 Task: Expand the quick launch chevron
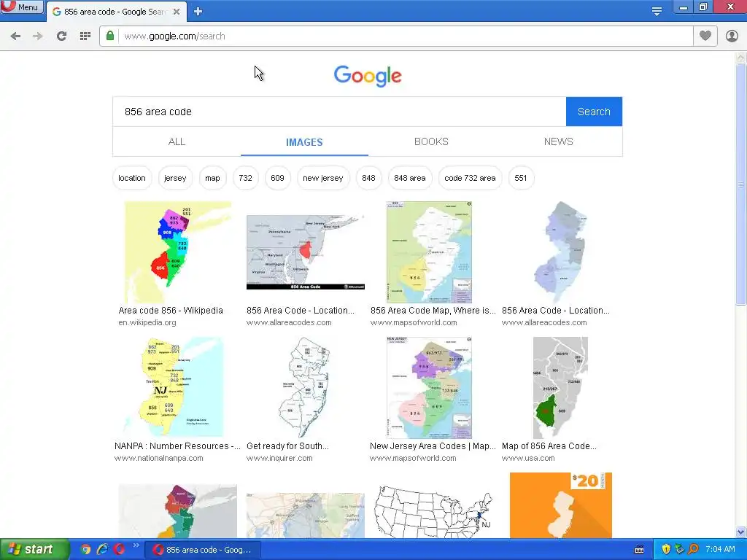[136, 545]
